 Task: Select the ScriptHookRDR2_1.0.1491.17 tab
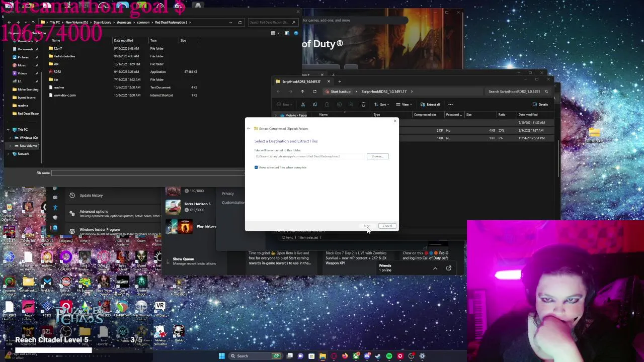[x=301, y=81]
